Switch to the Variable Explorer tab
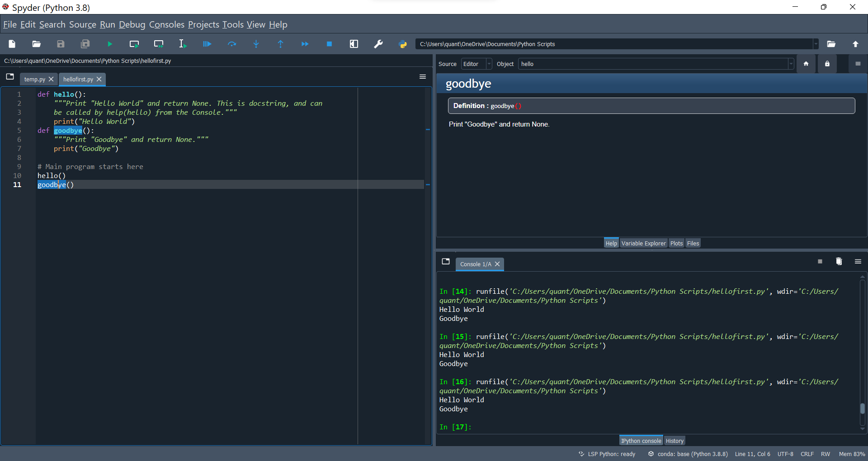Image resolution: width=868 pixels, height=461 pixels. [x=643, y=243]
